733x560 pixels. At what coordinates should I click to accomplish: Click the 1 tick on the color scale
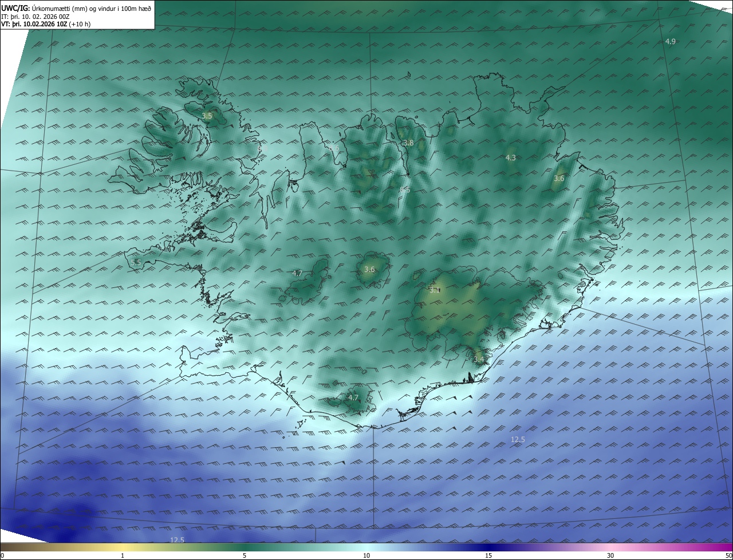coord(123,555)
